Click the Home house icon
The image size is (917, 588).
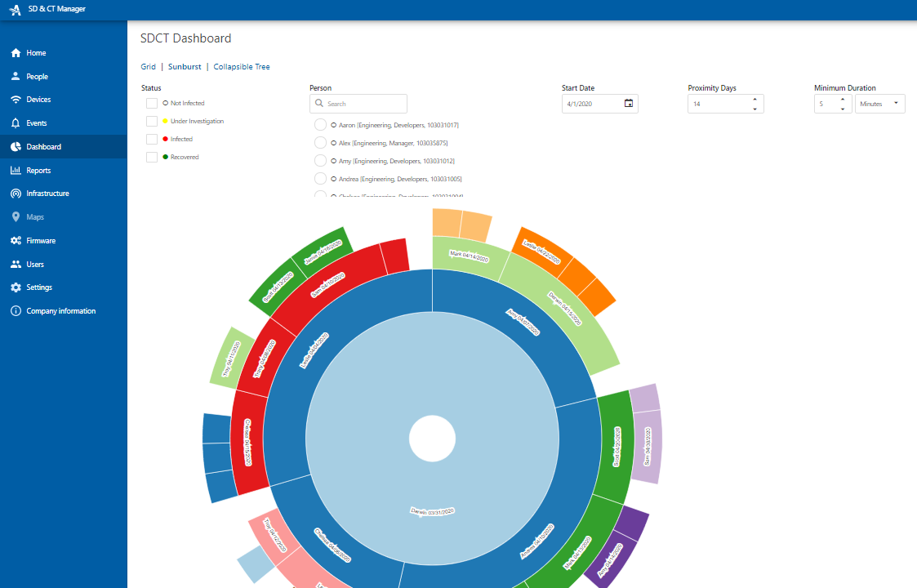click(16, 52)
